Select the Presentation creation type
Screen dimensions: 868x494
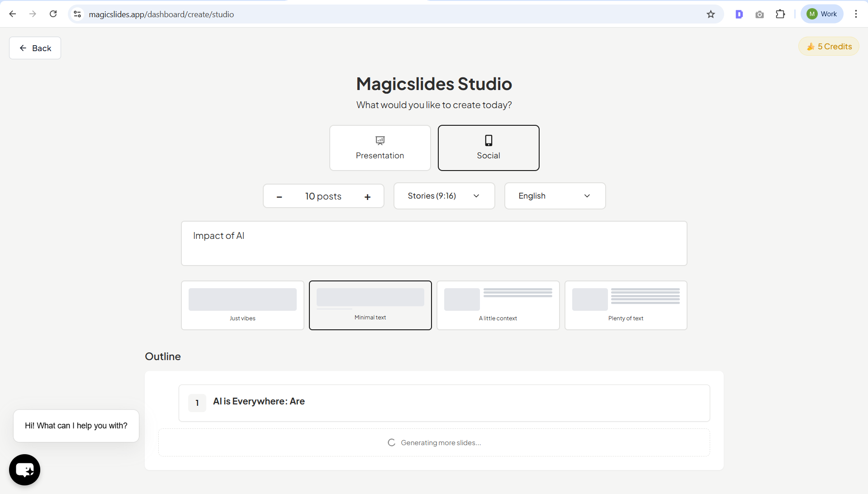[380, 148]
